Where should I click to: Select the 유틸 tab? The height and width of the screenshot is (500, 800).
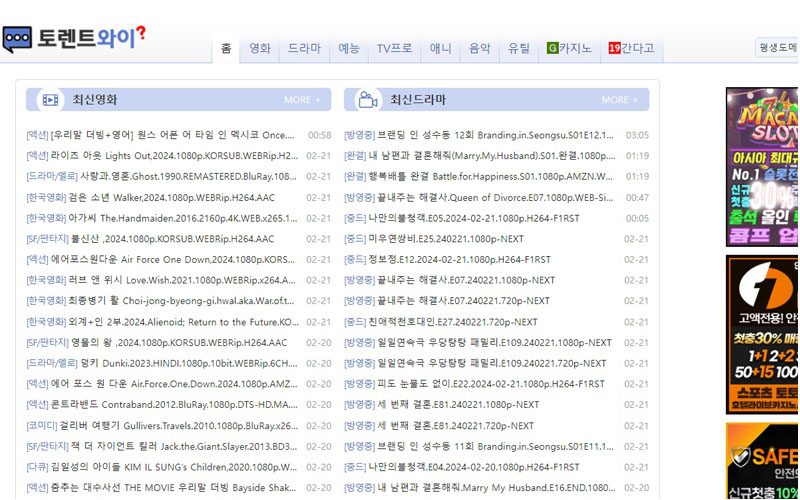[x=519, y=48]
